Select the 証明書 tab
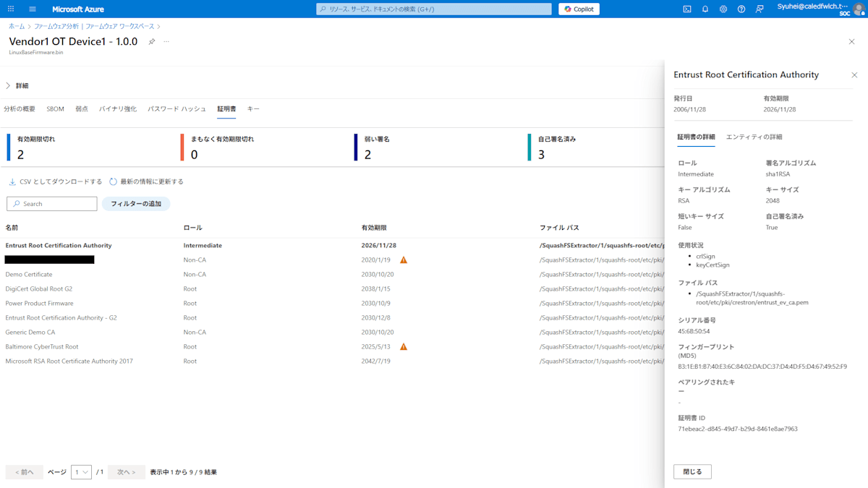The width and height of the screenshot is (868, 488). (226, 109)
